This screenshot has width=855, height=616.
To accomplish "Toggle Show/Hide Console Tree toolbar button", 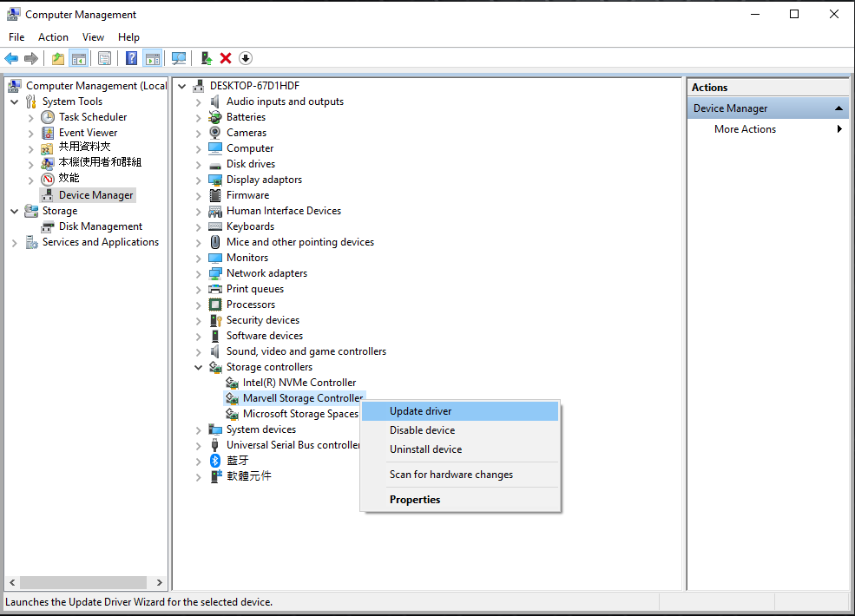I will [x=79, y=58].
